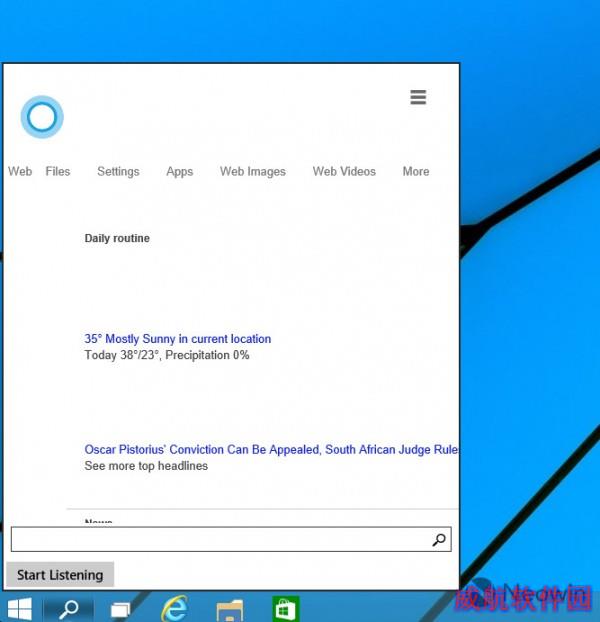
Task: Click See more top headlines
Action: (x=146, y=466)
